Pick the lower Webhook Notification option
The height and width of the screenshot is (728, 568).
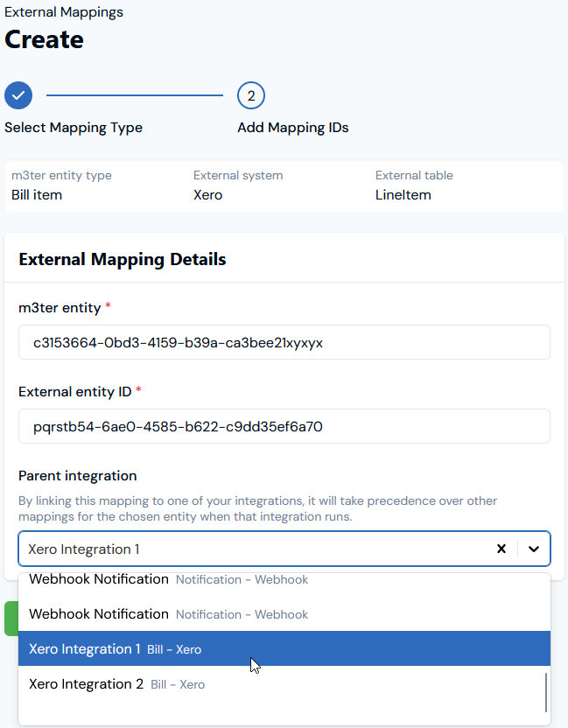point(284,613)
